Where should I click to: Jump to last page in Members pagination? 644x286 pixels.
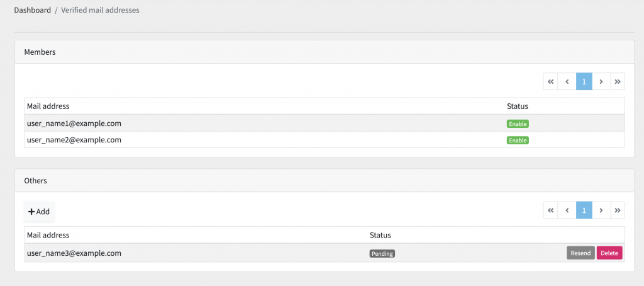point(618,81)
